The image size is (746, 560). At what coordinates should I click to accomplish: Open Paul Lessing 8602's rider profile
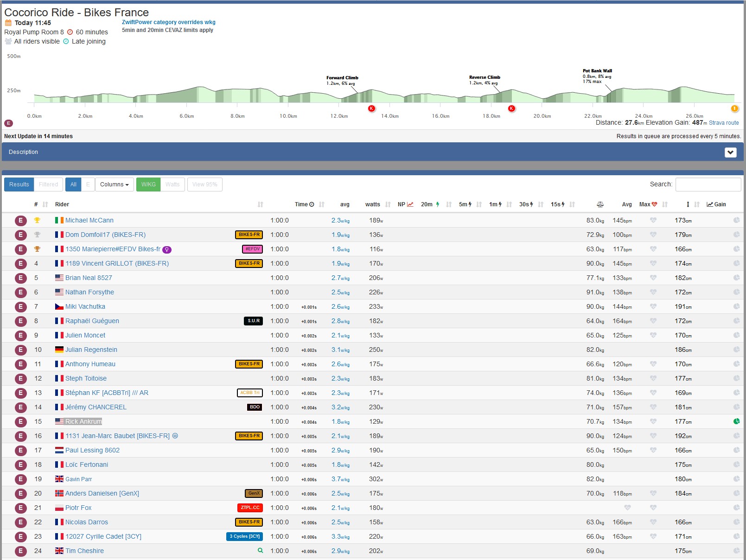click(92, 450)
